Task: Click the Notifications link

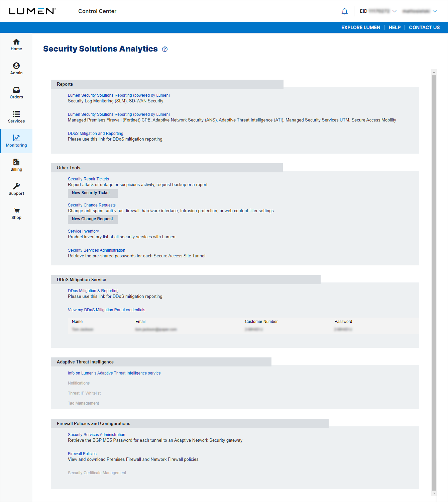Action: point(79,383)
